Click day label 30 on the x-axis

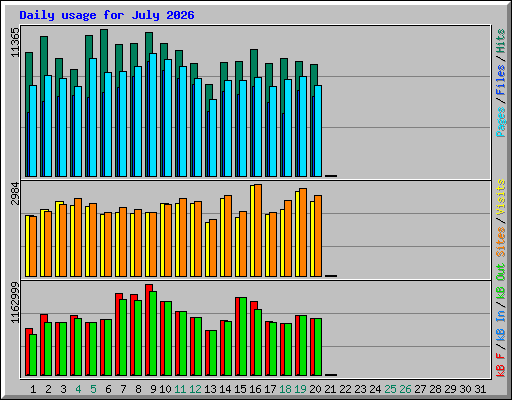coord(465,389)
